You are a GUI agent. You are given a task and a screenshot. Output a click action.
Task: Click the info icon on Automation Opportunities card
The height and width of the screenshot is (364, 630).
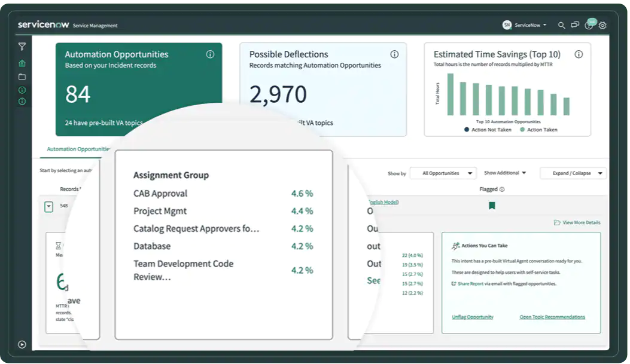(x=210, y=54)
